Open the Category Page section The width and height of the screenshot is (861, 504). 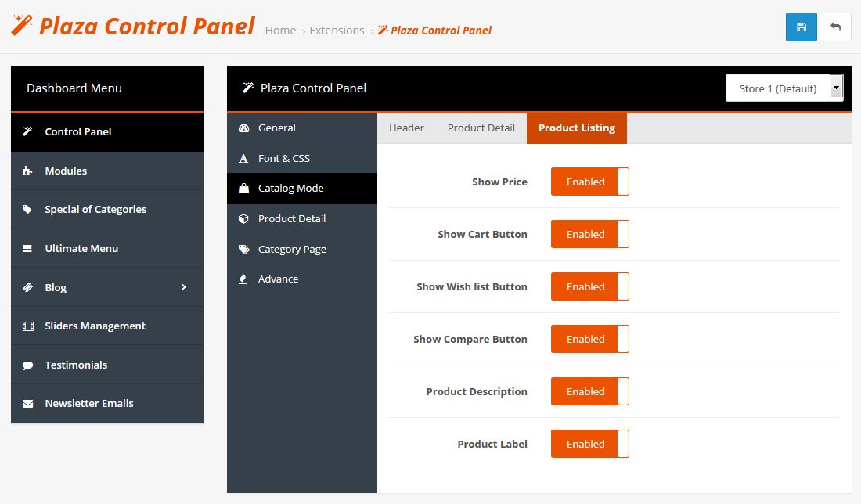click(x=302, y=249)
